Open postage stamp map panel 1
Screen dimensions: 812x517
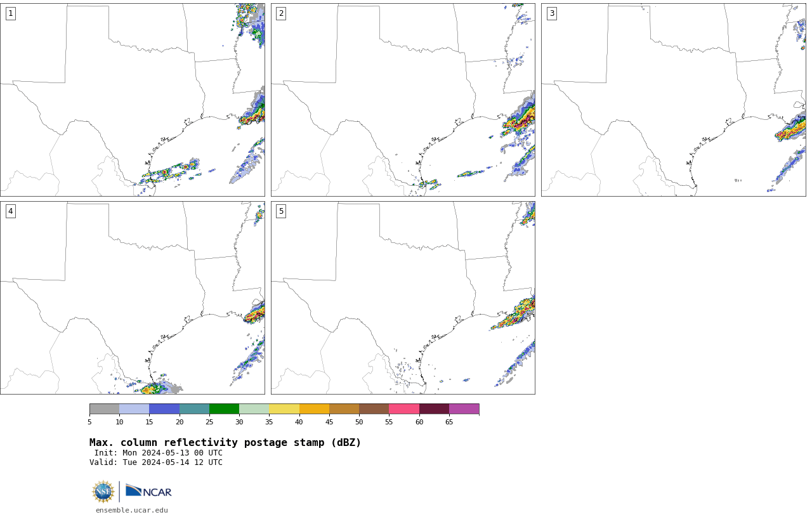[133, 100]
